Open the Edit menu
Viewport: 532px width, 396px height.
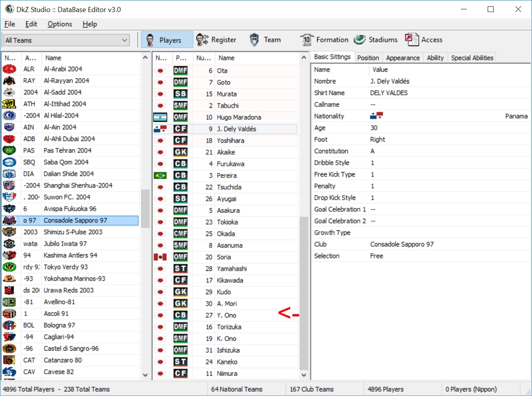point(31,24)
